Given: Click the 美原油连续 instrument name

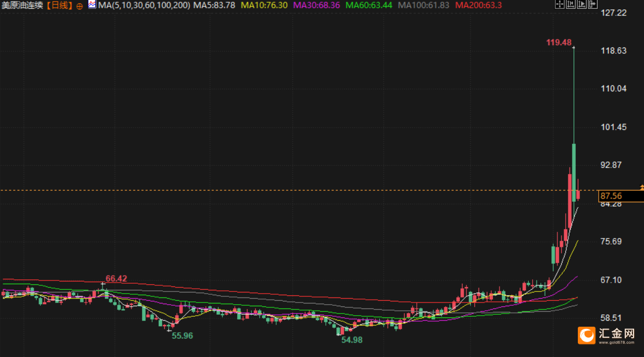Looking at the screenshot, I should point(23,6).
